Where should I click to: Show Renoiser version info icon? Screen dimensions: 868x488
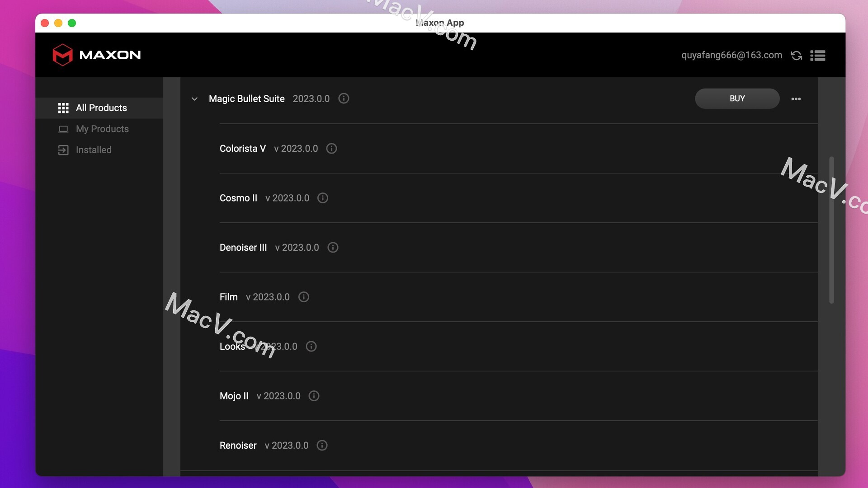pyautogui.click(x=322, y=446)
